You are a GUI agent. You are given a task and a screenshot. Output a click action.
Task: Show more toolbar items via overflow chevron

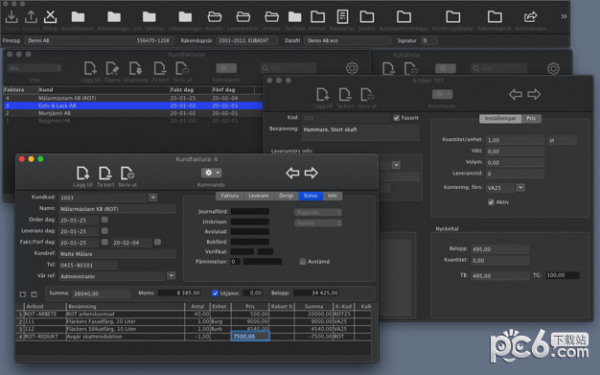pyautogui.click(x=564, y=16)
